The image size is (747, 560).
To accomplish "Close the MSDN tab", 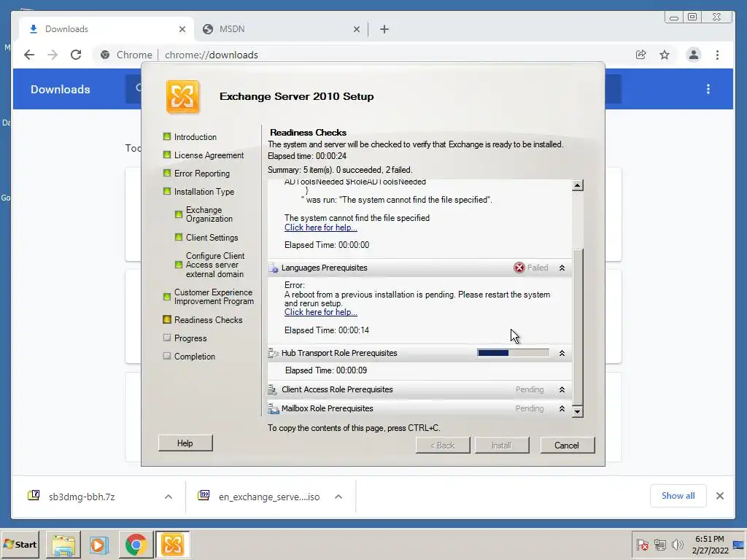I will pyautogui.click(x=356, y=29).
